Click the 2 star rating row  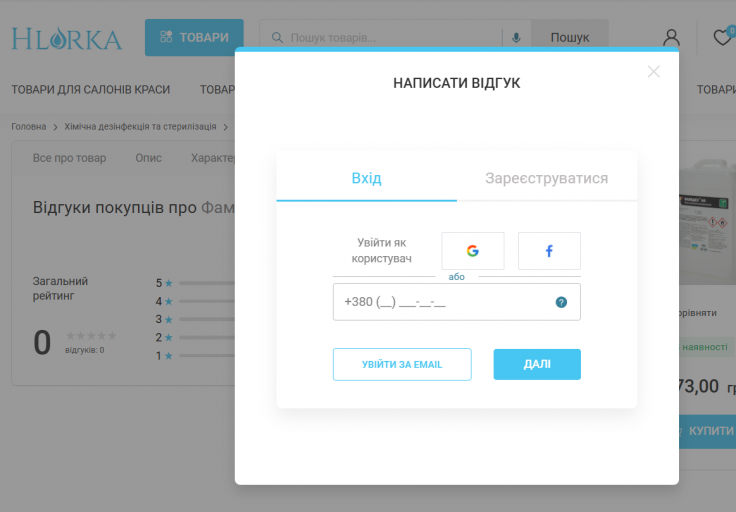pos(195,337)
